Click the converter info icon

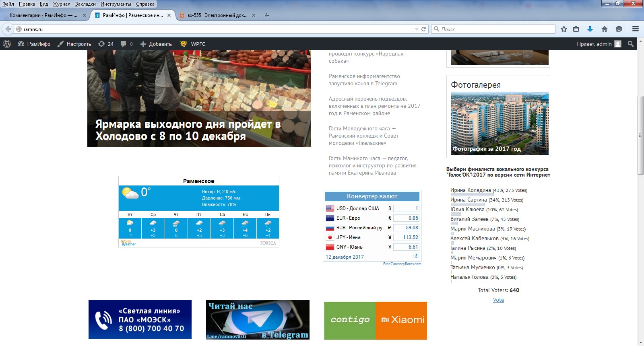[x=416, y=256]
